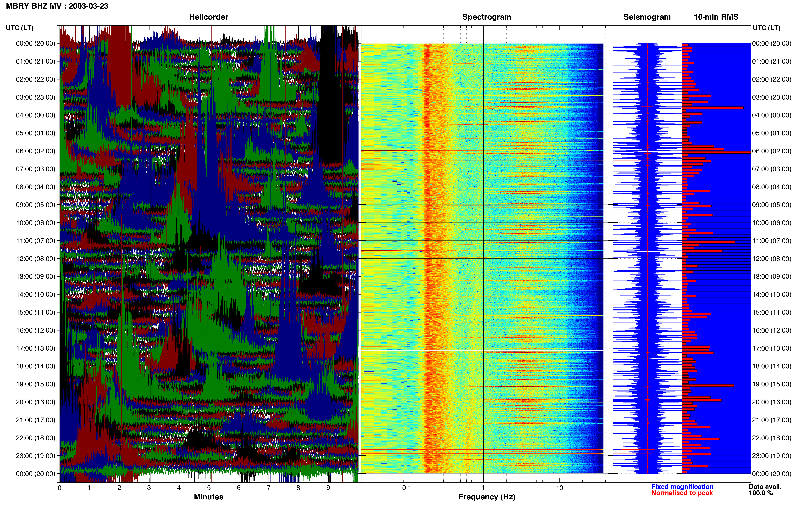The width and height of the screenshot is (812, 508).
Task: Click the '9' minutes tick label
Action: (328, 488)
